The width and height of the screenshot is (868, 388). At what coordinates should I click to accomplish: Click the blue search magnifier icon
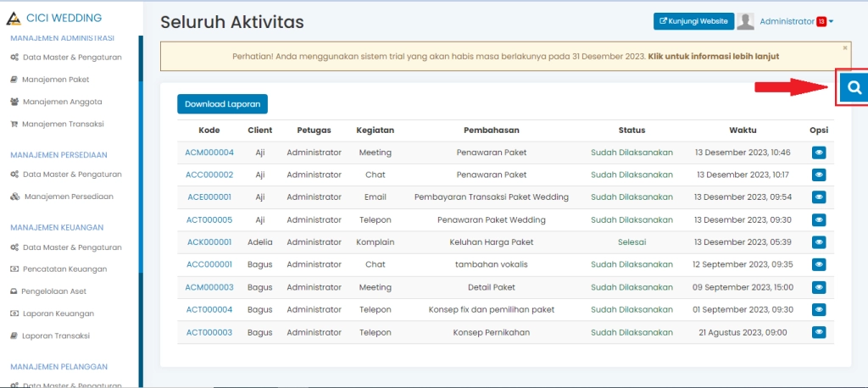pyautogui.click(x=854, y=87)
